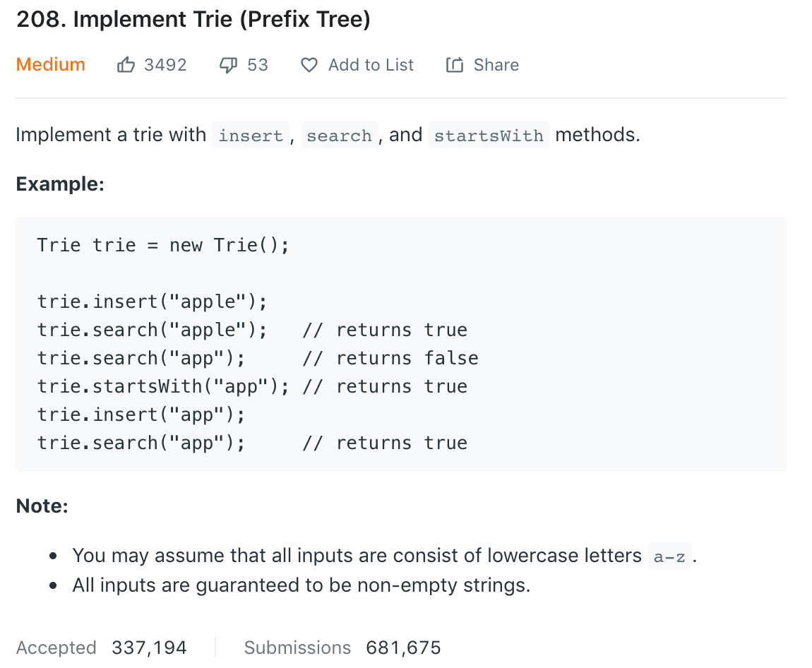Click the line Trie trie = new Trie()
The width and height of the screenshot is (812, 668).
163,246
